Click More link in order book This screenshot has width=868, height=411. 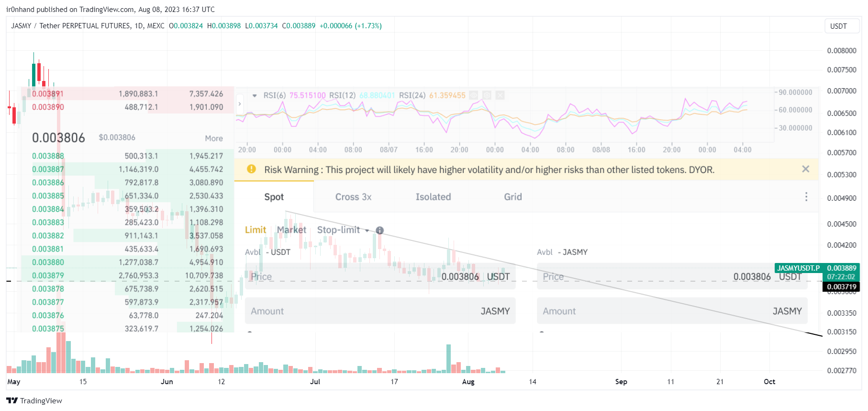(x=214, y=138)
